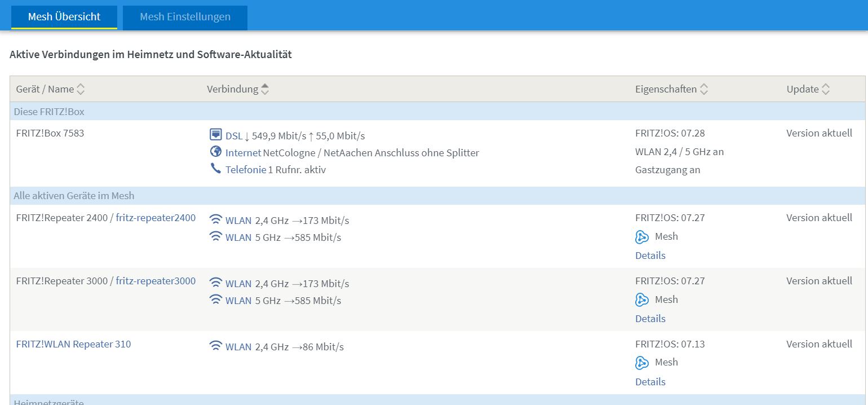The width and height of the screenshot is (868, 405).
Task: Click Mesh icon in Repeater 3000 row
Action: pyautogui.click(x=642, y=300)
